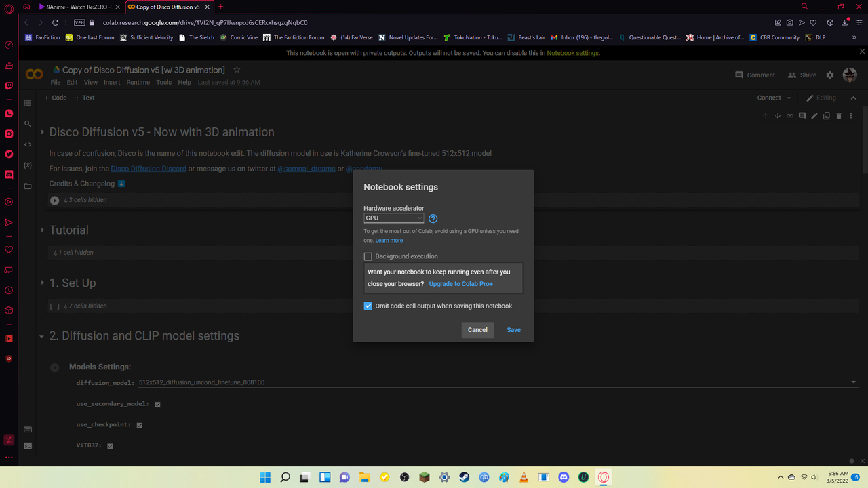Image resolution: width=868 pixels, height=488 pixels.
Task: Collapse the Diffusion and CLIP model settings section
Action: click(x=42, y=336)
